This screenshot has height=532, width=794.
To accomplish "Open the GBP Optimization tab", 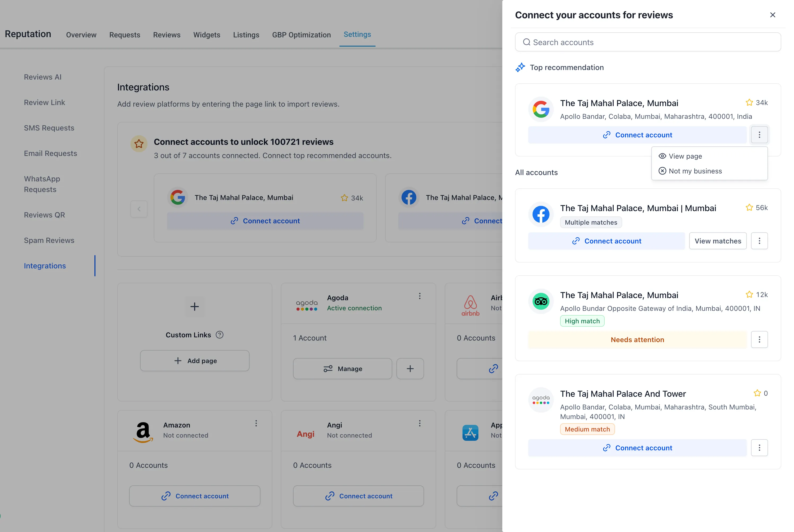I will (301, 34).
